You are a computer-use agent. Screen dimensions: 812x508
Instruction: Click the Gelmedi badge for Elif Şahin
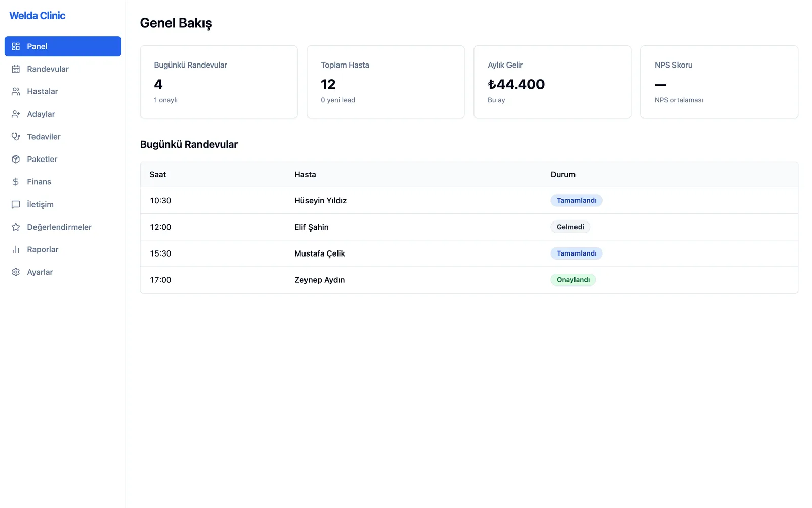pos(570,227)
